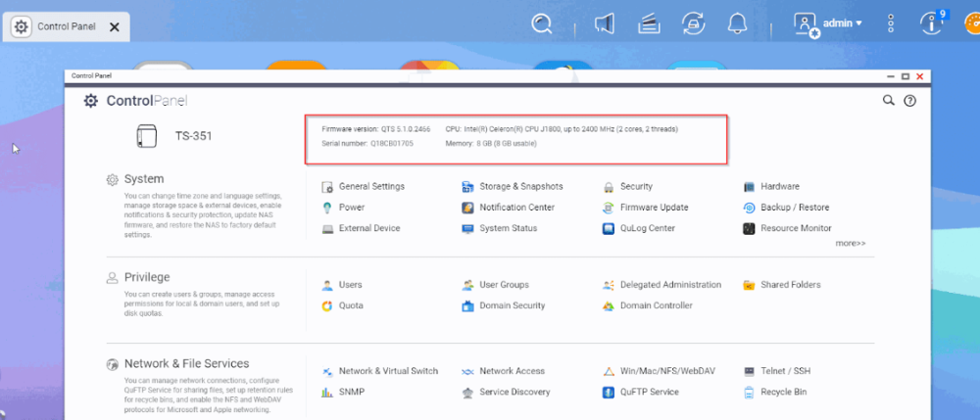Open the volume/announcement megaphone icon
This screenshot has height=420, width=980.
pos(605,23)
